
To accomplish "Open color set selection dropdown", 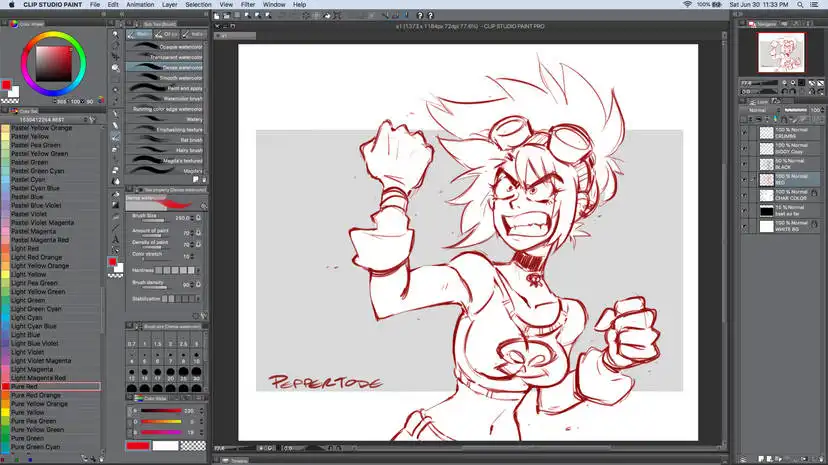I will (x=48, y=120).
